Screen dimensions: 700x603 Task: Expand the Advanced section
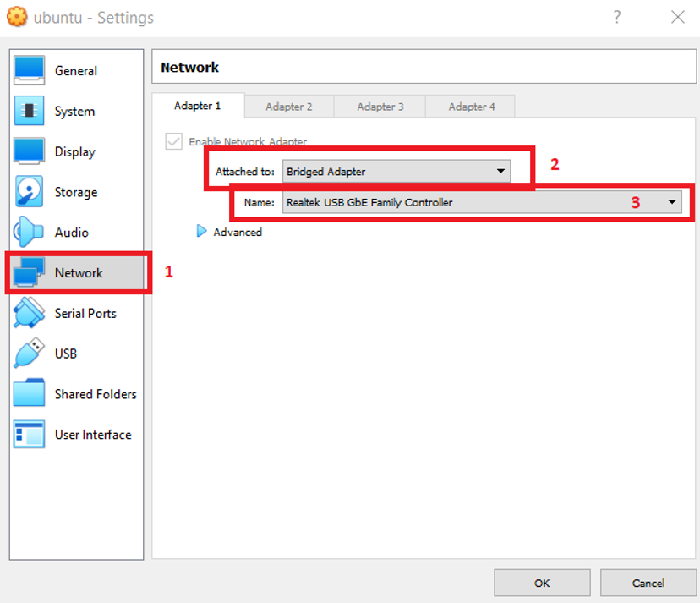coord(202,232)
